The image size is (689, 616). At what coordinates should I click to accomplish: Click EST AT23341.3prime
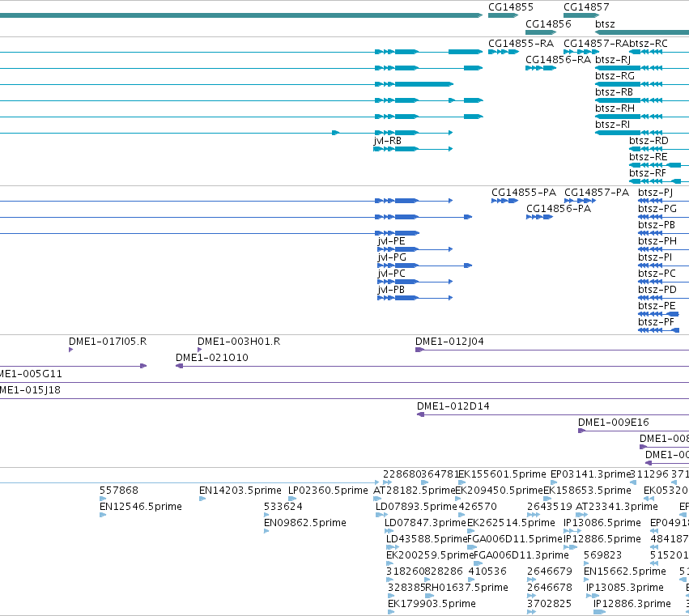tap(616, 507)
